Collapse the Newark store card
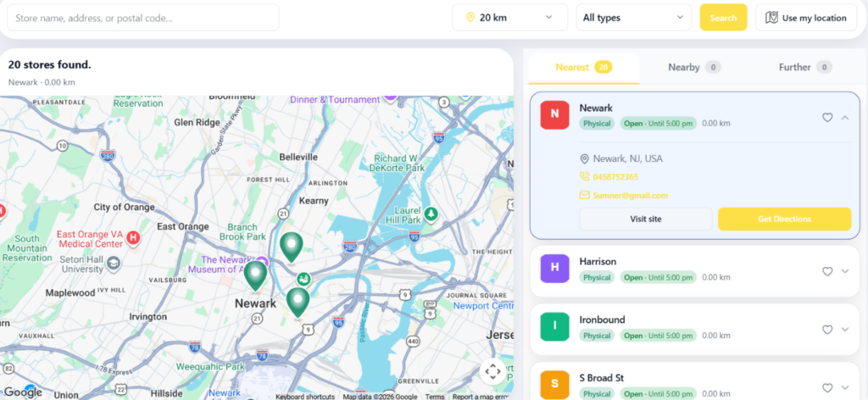Image resolution: width=868 pixels, height=400 pixels. pyautogui.click(x=845, y=117)
